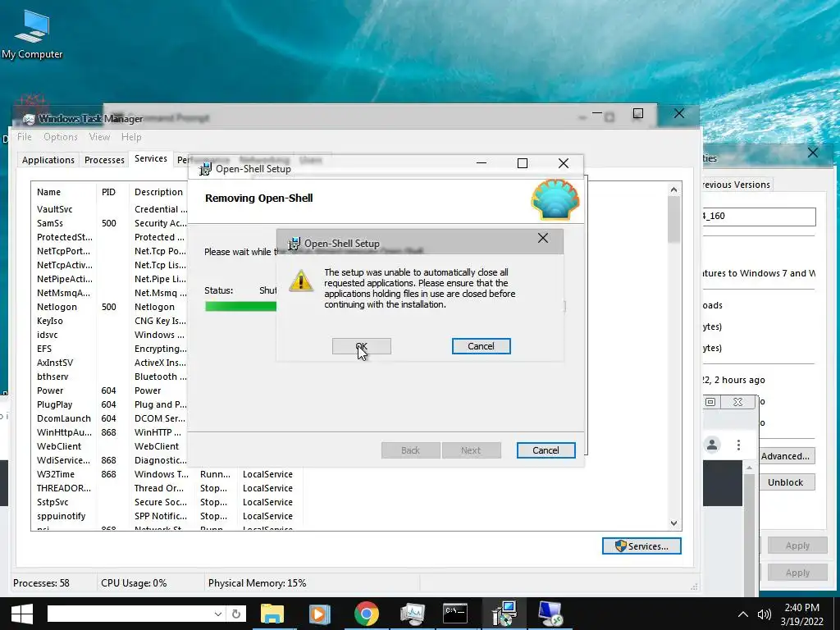Open the Windows Start button
Screen dimensions: 840x630
(22, 614)
